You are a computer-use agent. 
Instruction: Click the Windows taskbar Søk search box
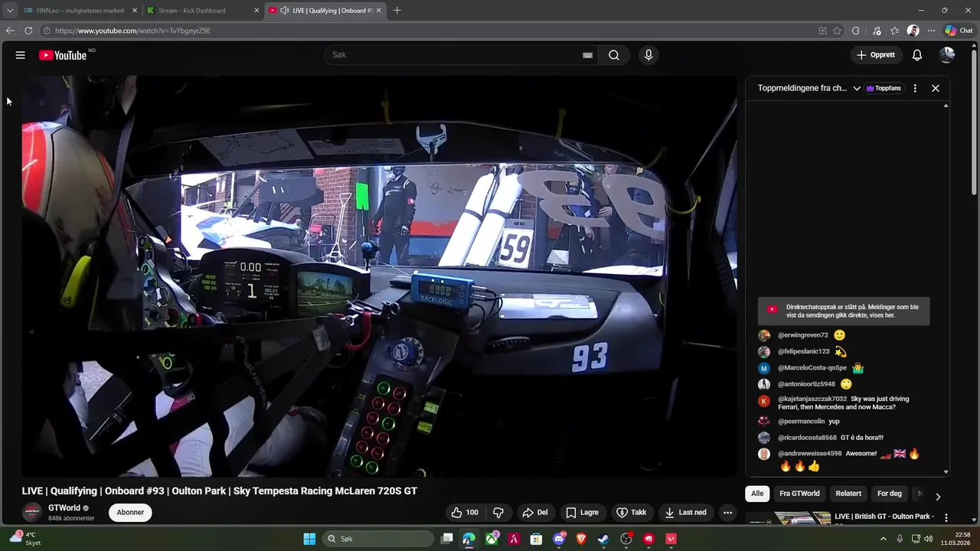tap(378, 539)
